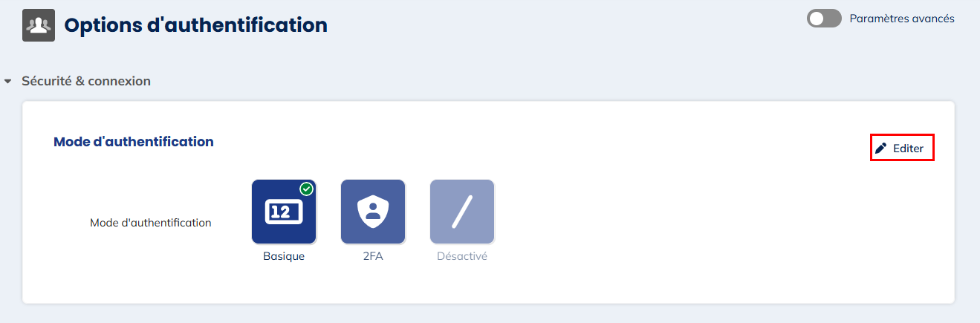Click the pencil icon next to Editer
The height and width of the screenshot is (323, 980).
881,148
